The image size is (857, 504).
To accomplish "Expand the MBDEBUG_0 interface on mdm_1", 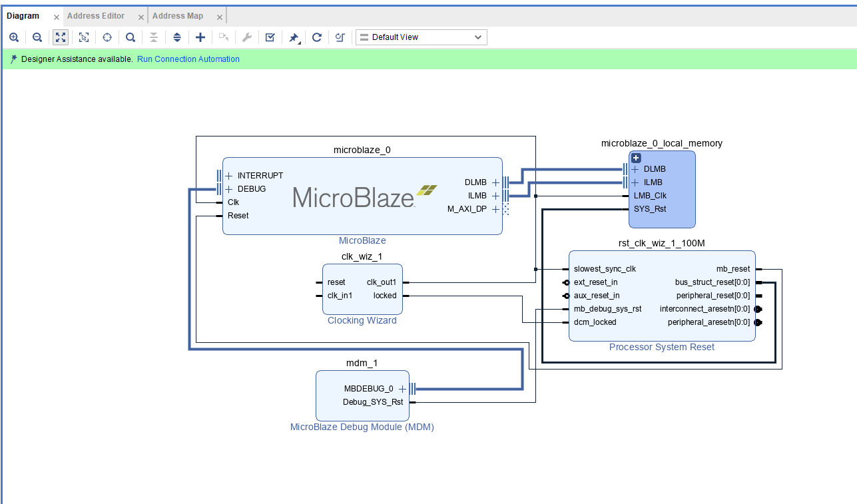I will [x=402, y=389].
